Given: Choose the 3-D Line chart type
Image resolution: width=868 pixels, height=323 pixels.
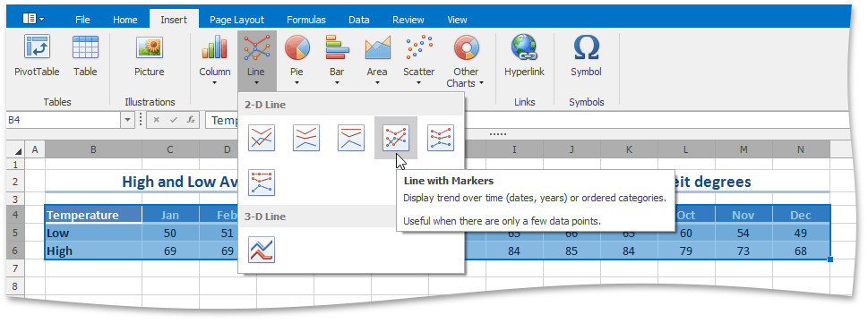Looking at the screenshot, I should [262, 250].
